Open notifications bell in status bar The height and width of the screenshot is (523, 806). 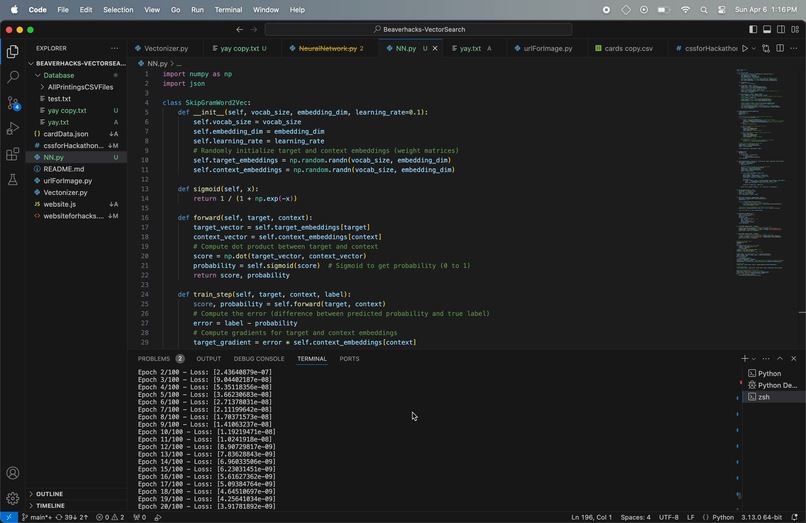point(795,517)
